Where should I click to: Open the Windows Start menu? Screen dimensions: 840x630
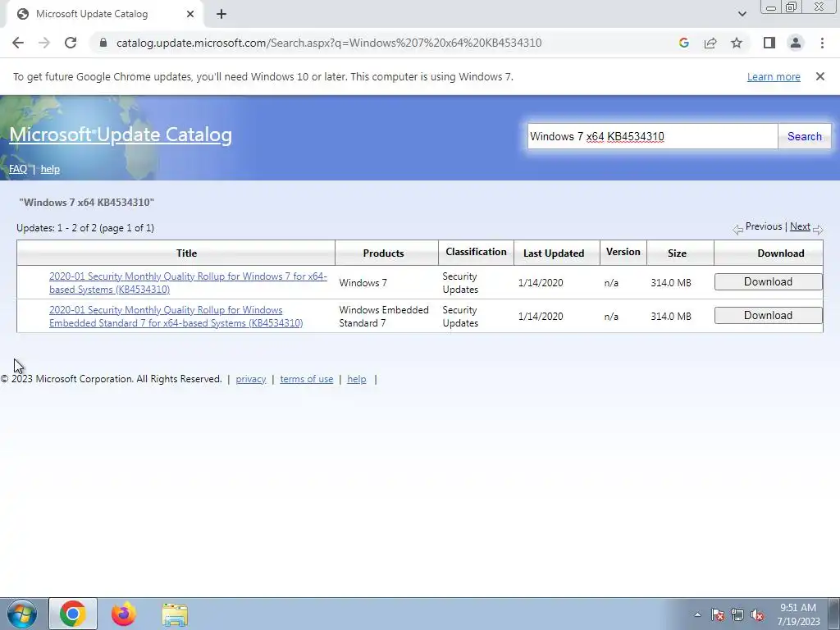[x=22, y=614]
